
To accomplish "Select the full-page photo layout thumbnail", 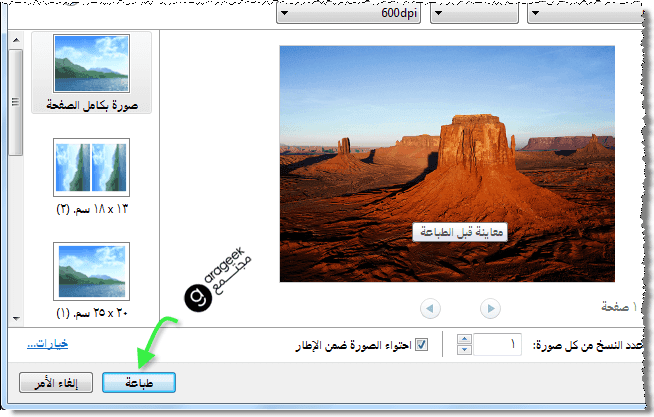I will tap(91, 65).
